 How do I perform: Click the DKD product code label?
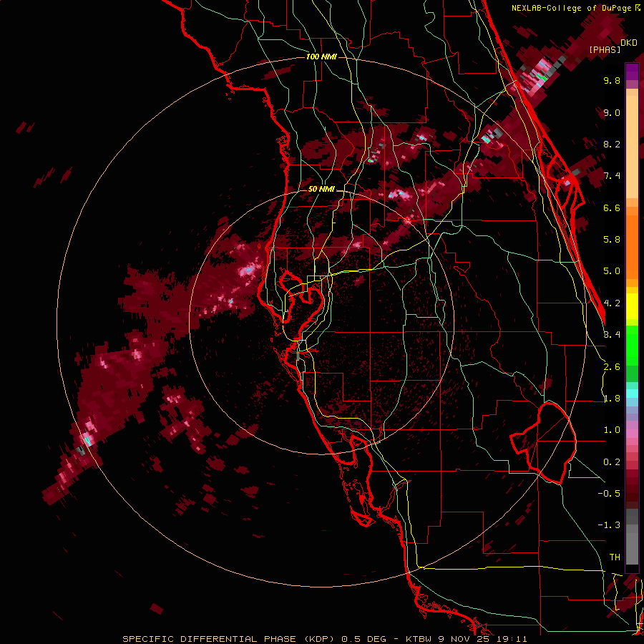click(x=629, y=43)
